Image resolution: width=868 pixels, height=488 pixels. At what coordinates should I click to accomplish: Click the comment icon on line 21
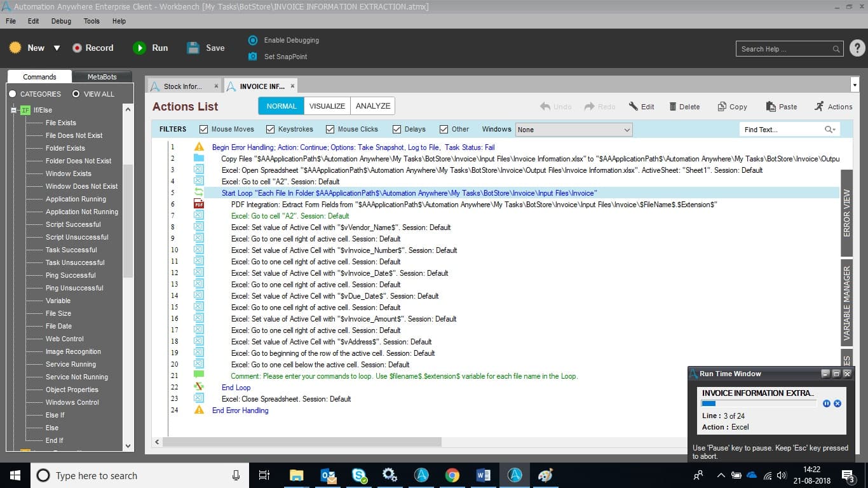click(x=199, y=376)
